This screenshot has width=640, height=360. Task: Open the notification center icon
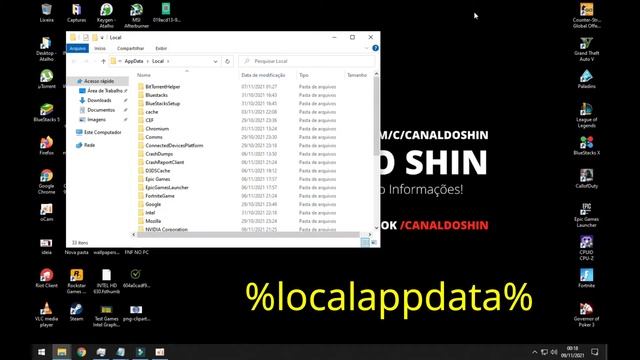pyautogui.click(x=595, y=352)
